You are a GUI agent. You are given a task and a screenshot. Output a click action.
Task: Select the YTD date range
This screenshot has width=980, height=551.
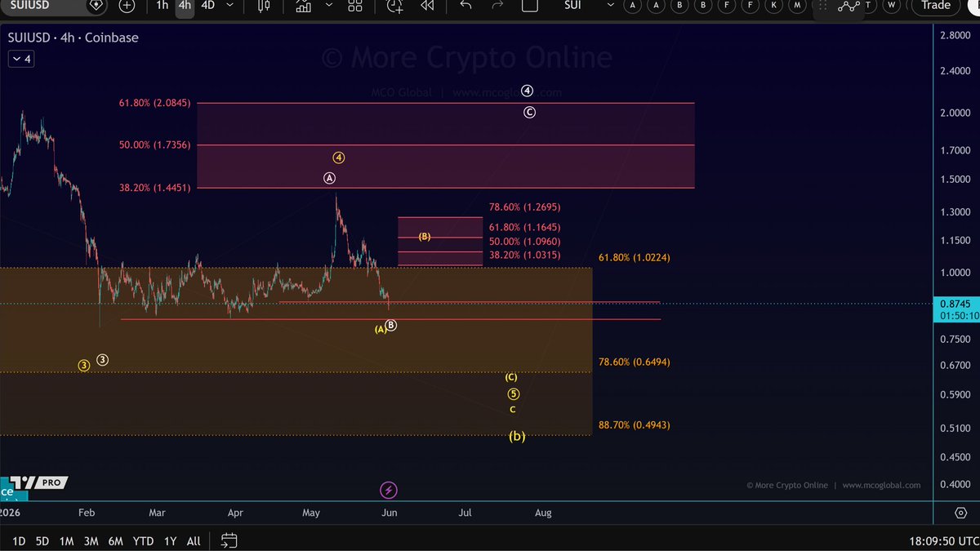coord(143,541)
